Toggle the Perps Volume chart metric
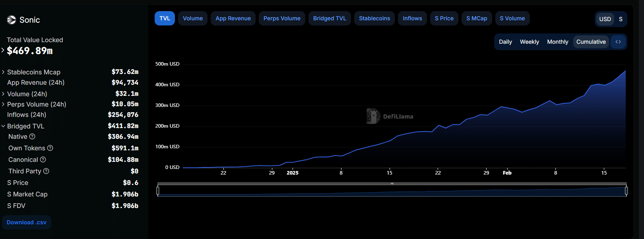Screen dimensions: 644x239 point(282,18)
